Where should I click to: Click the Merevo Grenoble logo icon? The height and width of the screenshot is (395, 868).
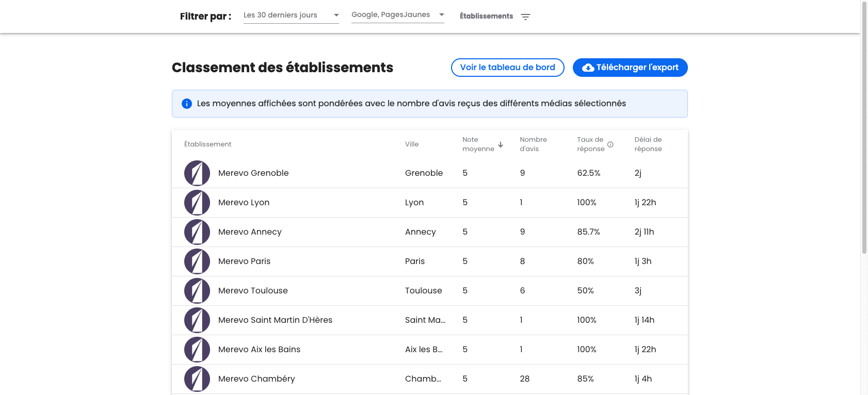coord(197,173)
